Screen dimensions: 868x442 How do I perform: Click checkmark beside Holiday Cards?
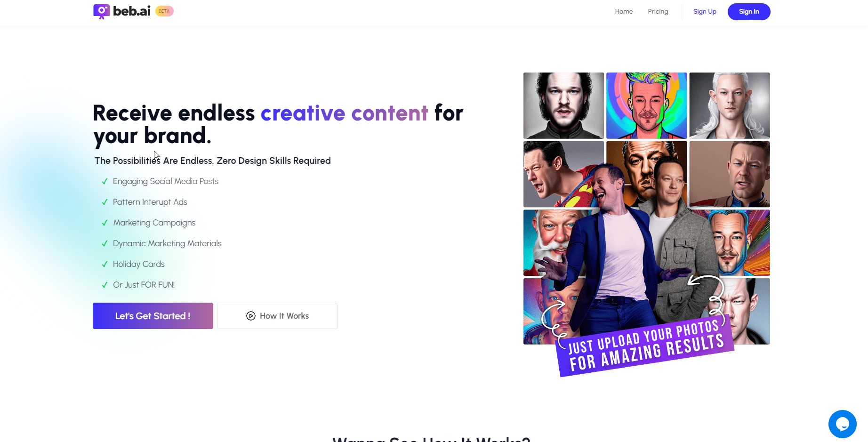[x=104, y=265]
